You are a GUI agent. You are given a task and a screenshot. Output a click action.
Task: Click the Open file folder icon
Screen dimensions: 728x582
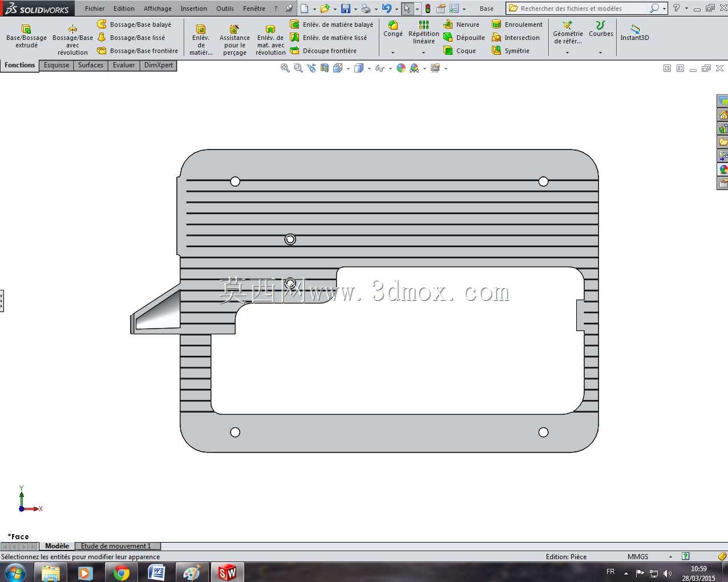[325, 9]
